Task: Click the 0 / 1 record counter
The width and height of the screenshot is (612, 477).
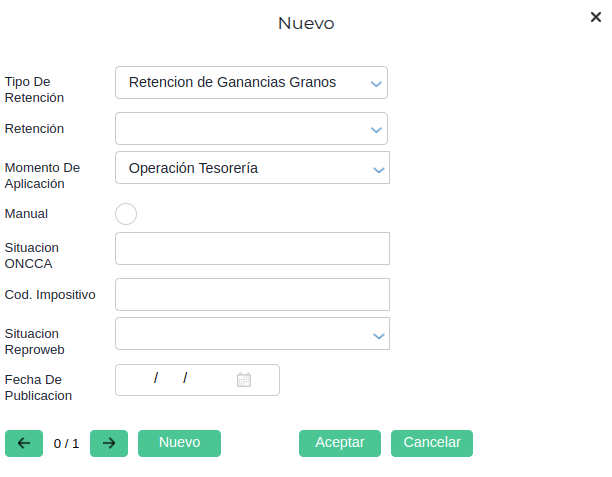Action: pyautogui.click(x=66, y=443)
